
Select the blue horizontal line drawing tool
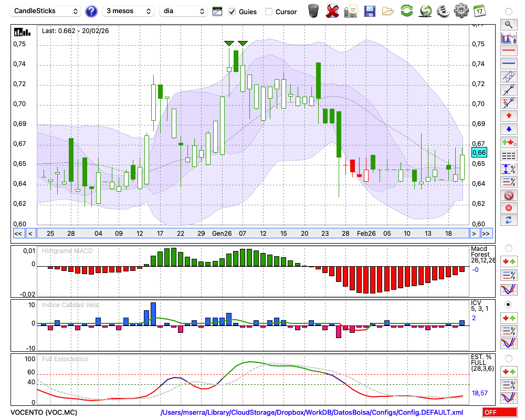coord(508,64)
